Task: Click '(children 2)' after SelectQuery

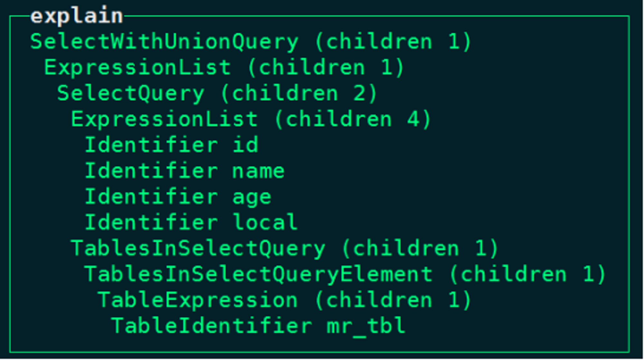Action: 299,94
